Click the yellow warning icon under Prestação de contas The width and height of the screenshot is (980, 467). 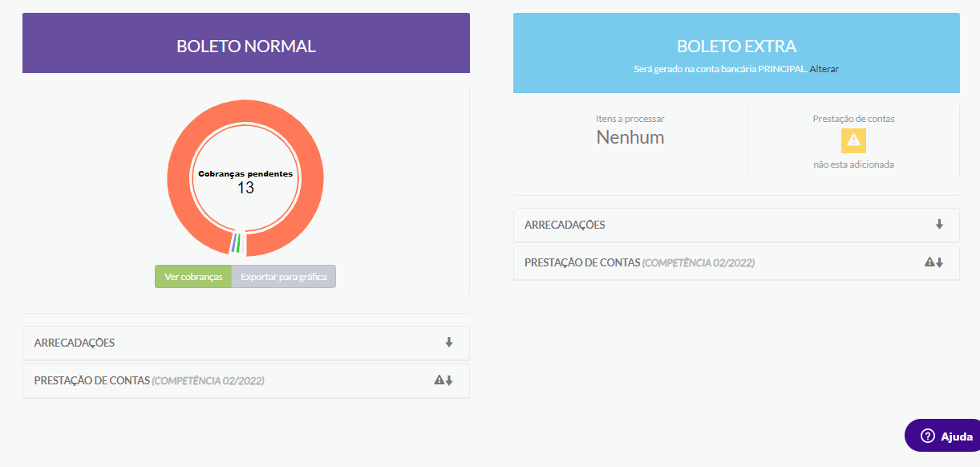coord(853,140)
